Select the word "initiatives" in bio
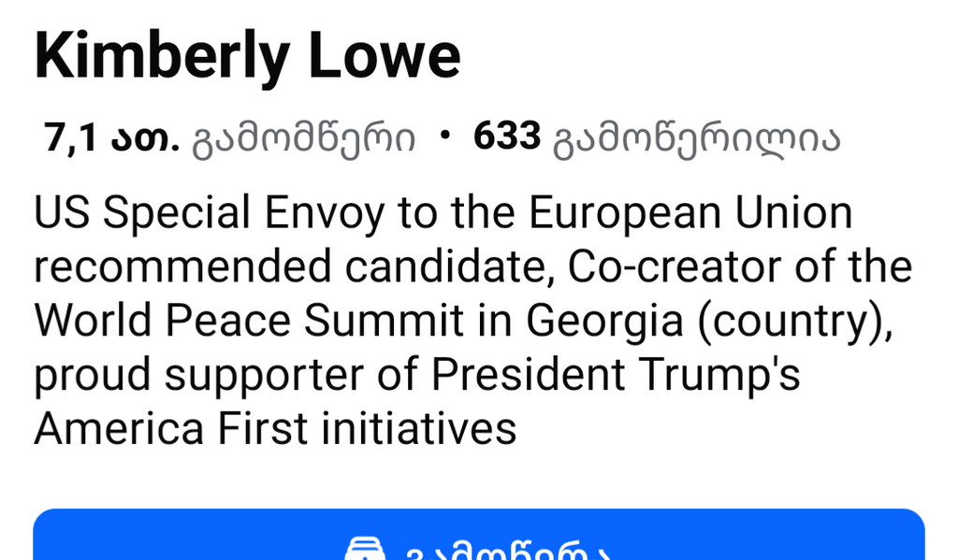The height and width of the screenshot is (560, 958). click(x=418, y=428)
